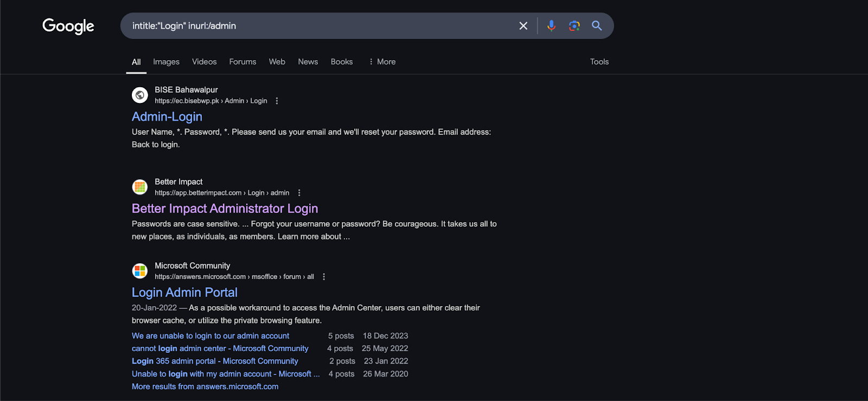Click the app.betterimpact.com URL breadcrumb
The image size is (868, 401).
point(222,193)
